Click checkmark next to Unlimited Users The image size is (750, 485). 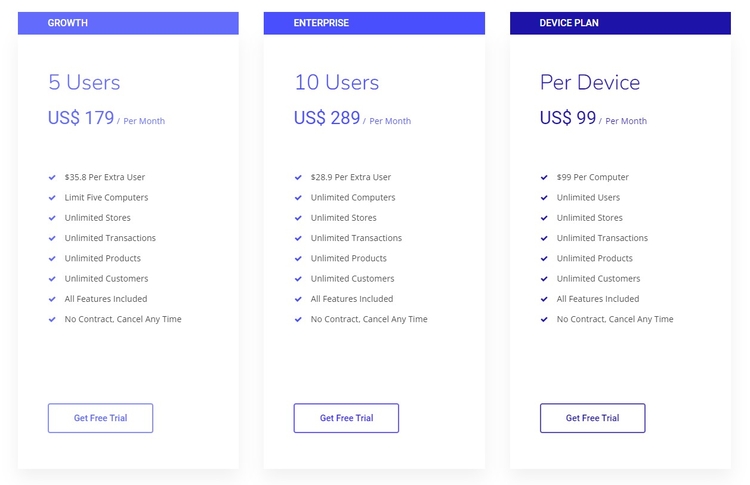coord(544,198)
